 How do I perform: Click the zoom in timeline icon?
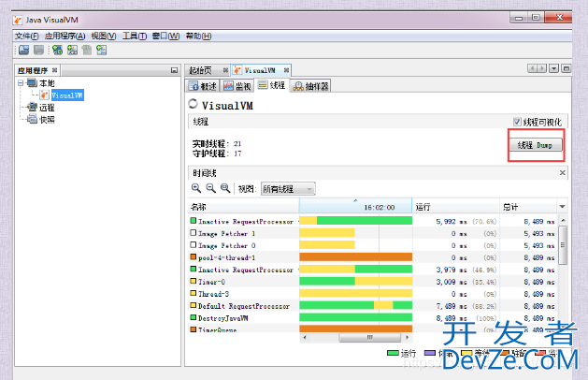point(196,188)
